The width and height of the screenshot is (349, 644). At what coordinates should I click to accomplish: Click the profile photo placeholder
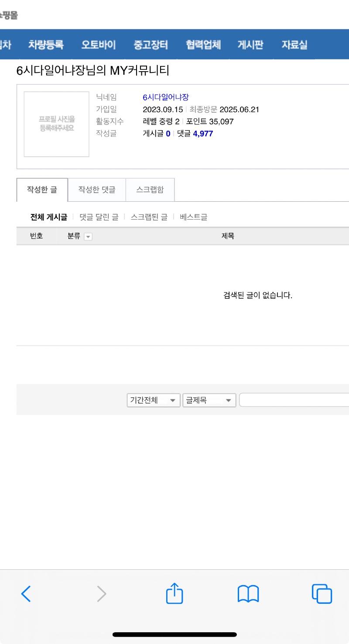tap(57, 124)
